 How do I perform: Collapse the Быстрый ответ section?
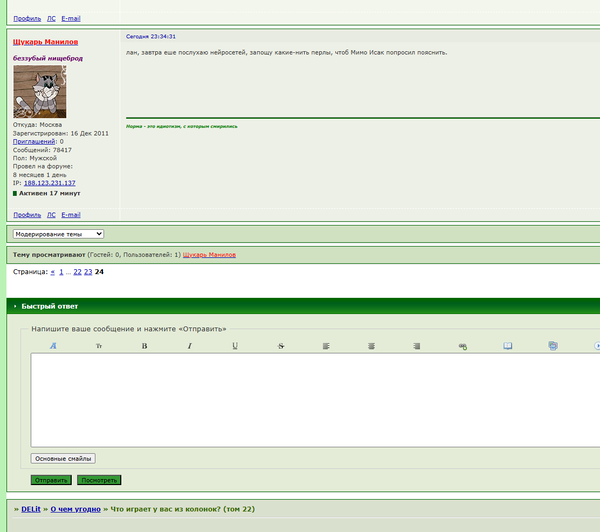click(16, 306)
